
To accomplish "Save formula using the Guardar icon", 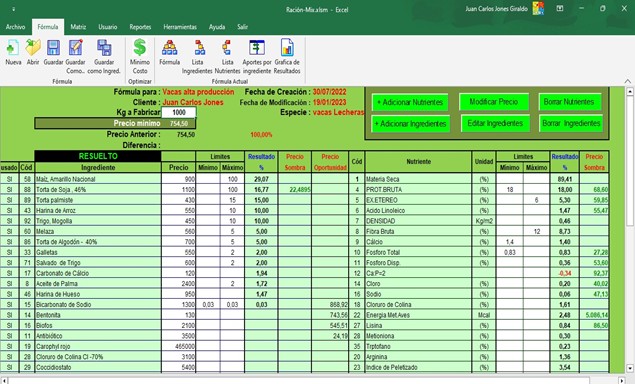I will pos(53,48).
